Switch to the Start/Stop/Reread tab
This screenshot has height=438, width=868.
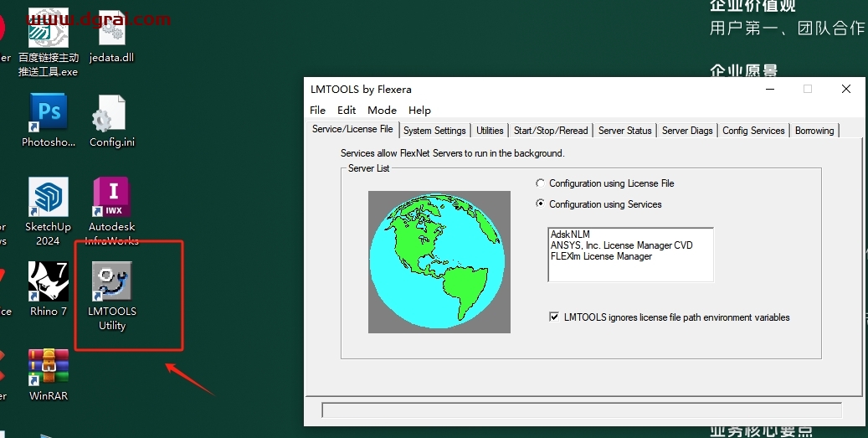click(x=550, y=131)
